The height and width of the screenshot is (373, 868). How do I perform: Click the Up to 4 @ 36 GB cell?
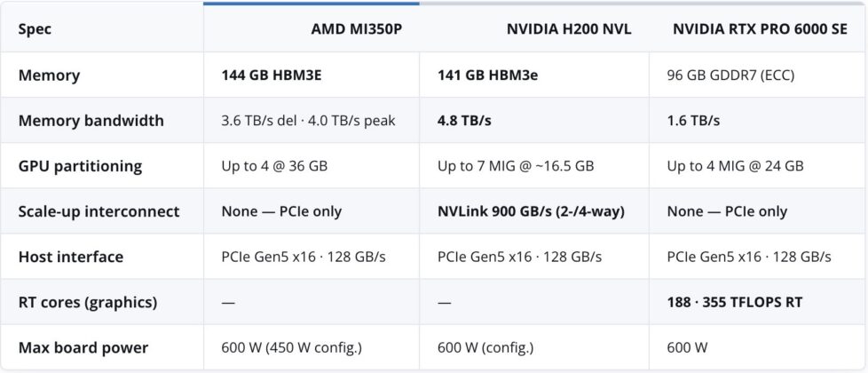[x=274, y=166]
